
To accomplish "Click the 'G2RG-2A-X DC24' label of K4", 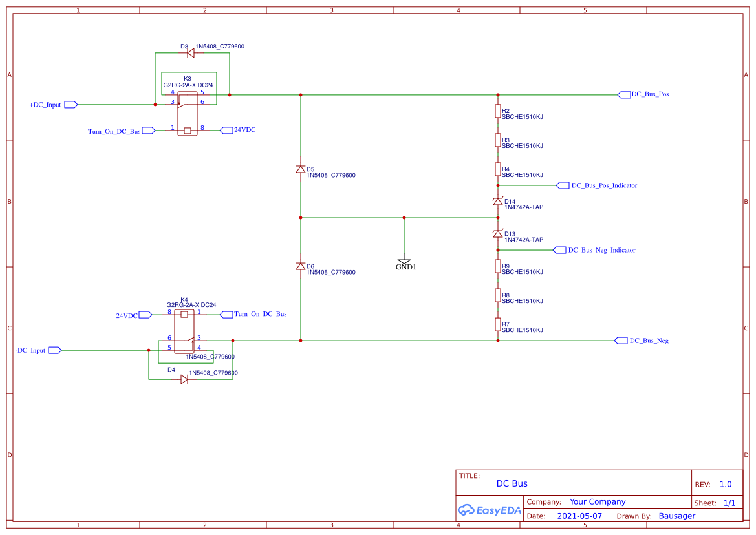I will tap(191, 305).
